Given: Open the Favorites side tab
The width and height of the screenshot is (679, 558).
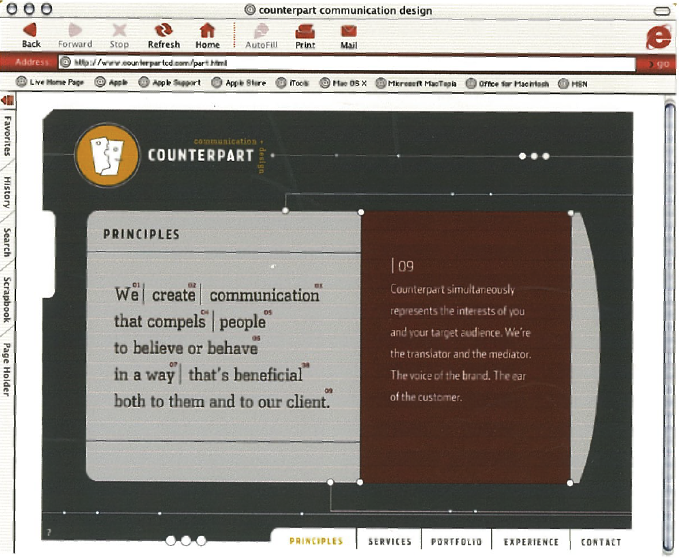Looking at the screenshot, I should [x=7, y=136].
